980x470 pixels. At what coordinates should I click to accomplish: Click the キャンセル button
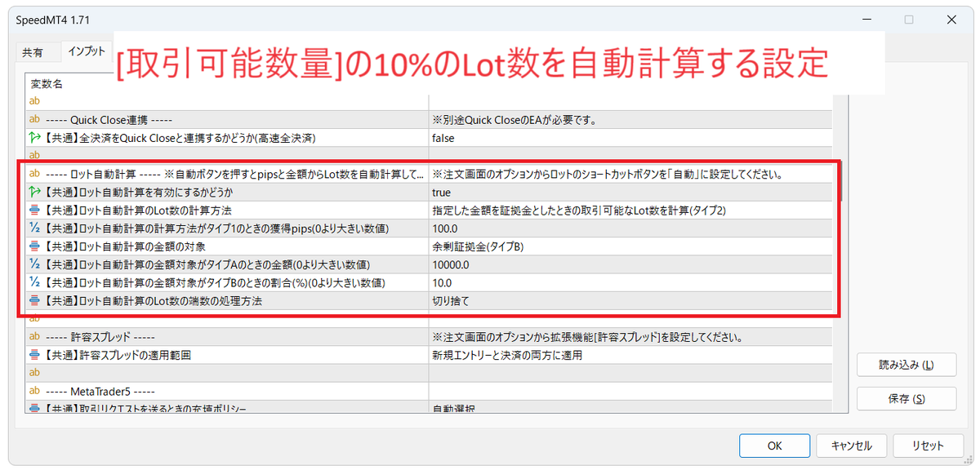coord(851,446)
